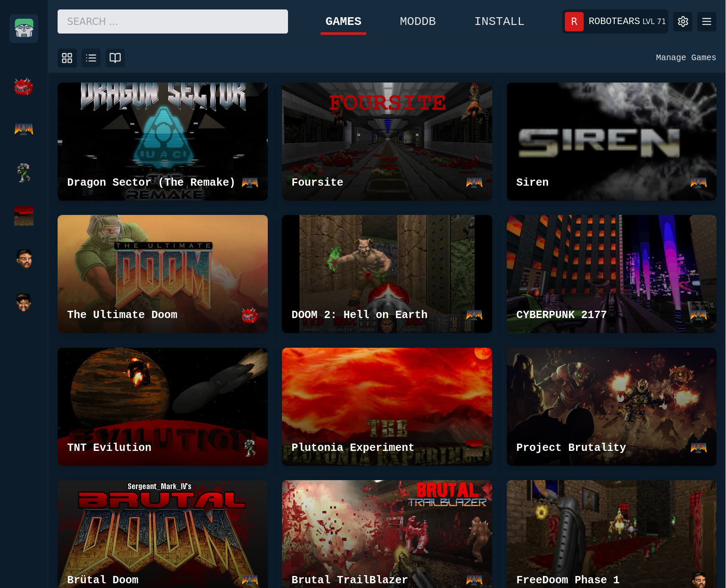
Task: Open the Project Brutality game card
Action: 612,407
